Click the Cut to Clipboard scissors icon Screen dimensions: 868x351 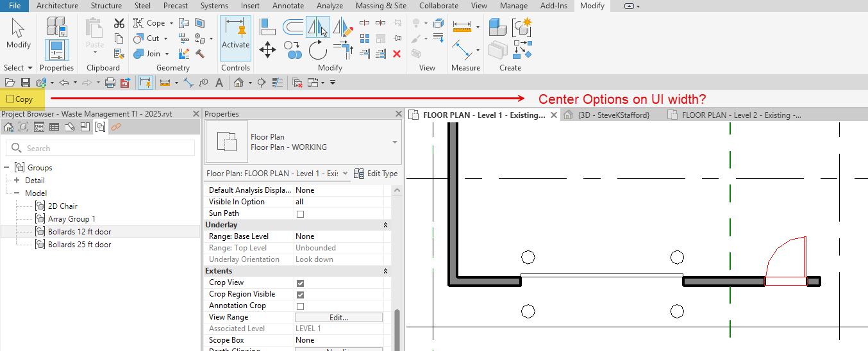119,23
